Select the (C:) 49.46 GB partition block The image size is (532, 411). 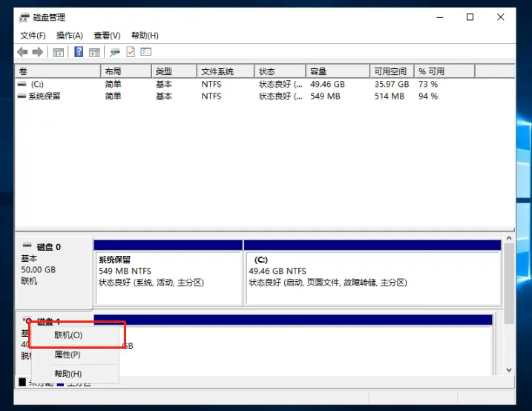372,273
